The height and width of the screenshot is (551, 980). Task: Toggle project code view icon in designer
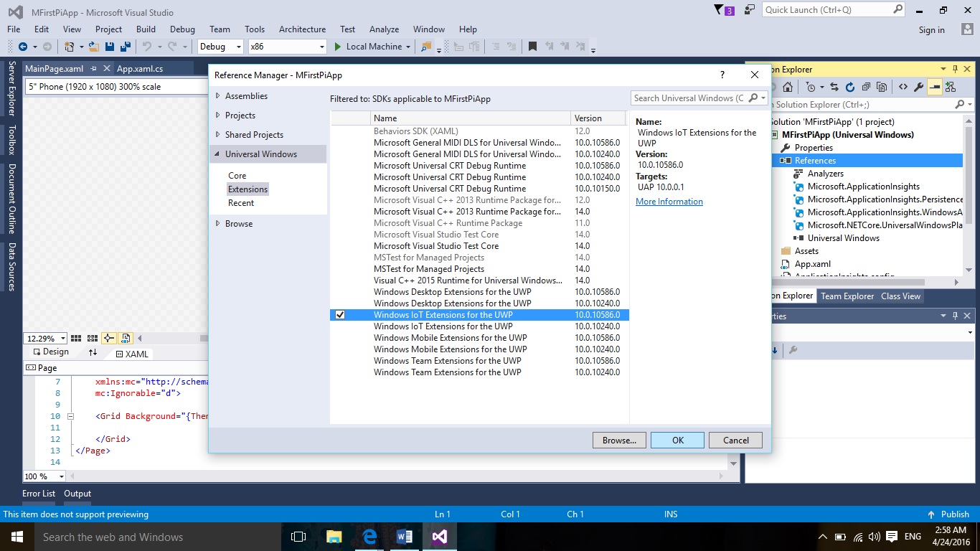(126, 338)
